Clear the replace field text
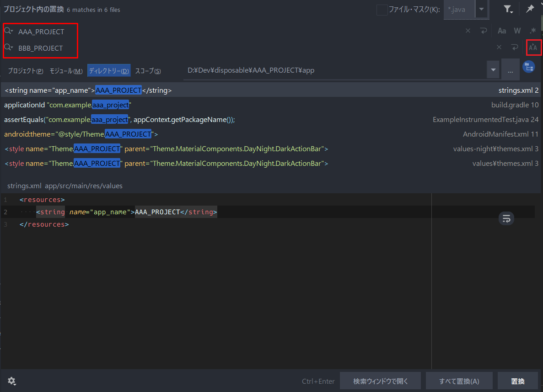543x392 pixels. (499, 47)
